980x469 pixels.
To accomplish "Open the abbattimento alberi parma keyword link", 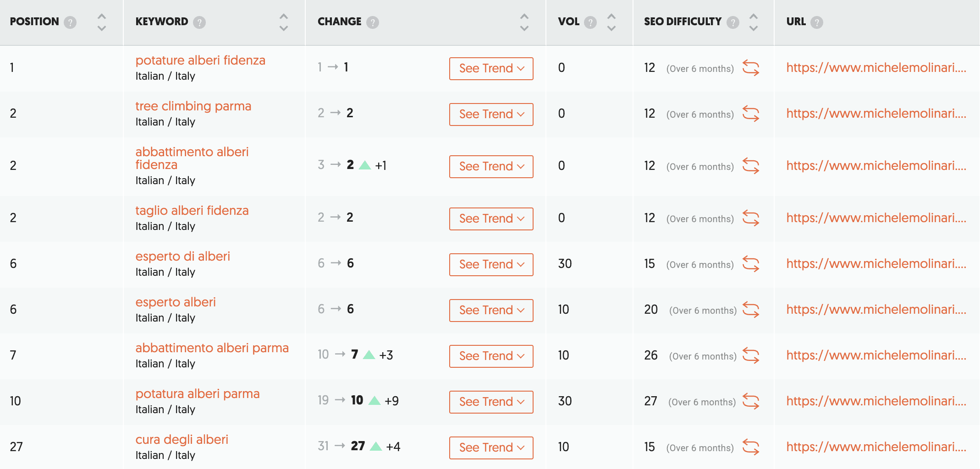I will [x=212, y=348].
